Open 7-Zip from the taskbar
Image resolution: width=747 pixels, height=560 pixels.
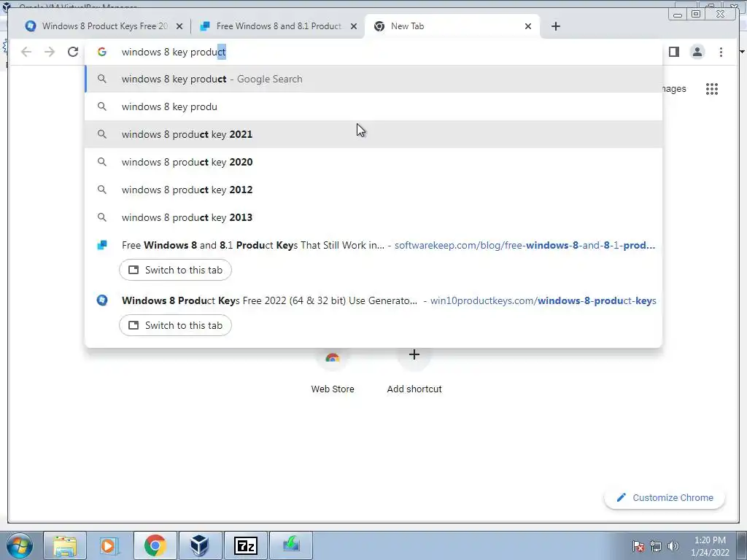coord(246,545)
